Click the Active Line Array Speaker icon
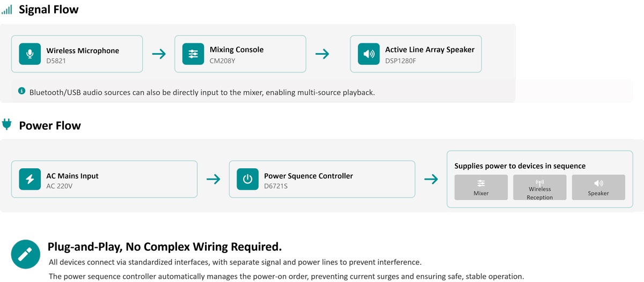Viewport: 644px width, 282px height. click(x=369, y=54)
